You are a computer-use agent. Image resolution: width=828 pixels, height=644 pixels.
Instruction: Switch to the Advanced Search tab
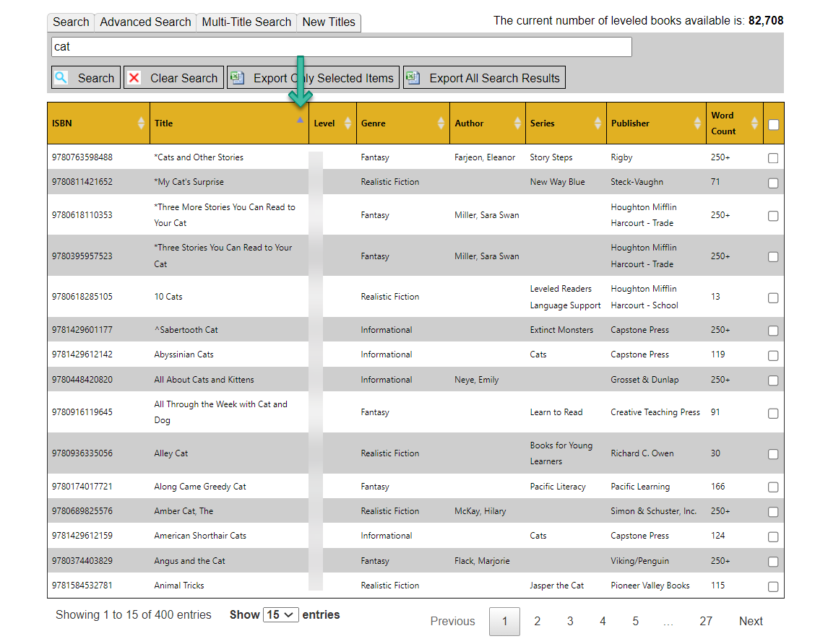pos(145,22)
